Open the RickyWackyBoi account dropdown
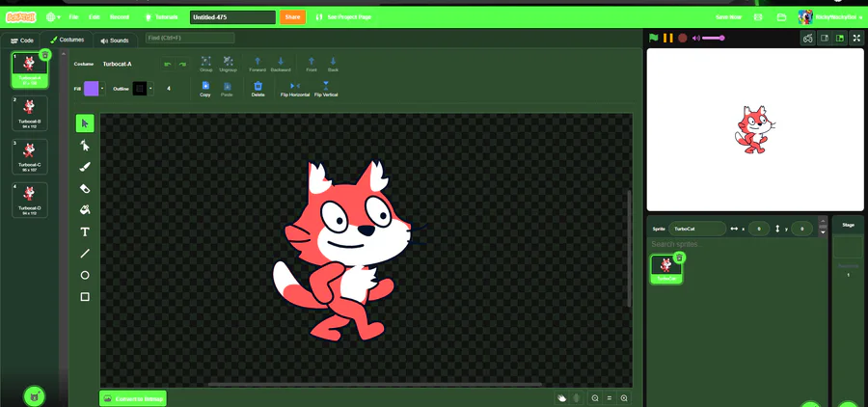Viewport: 868px width, 407px height. coord(830,17)
